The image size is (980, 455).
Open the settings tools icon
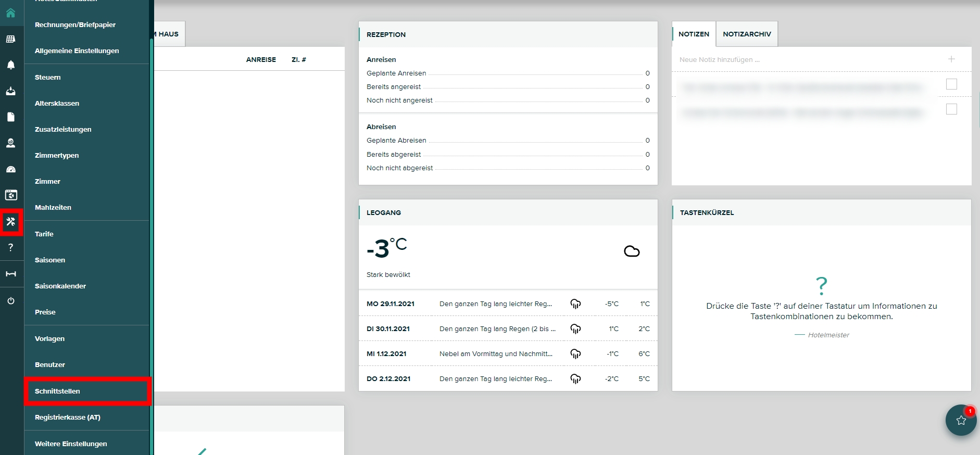point(11,222)
